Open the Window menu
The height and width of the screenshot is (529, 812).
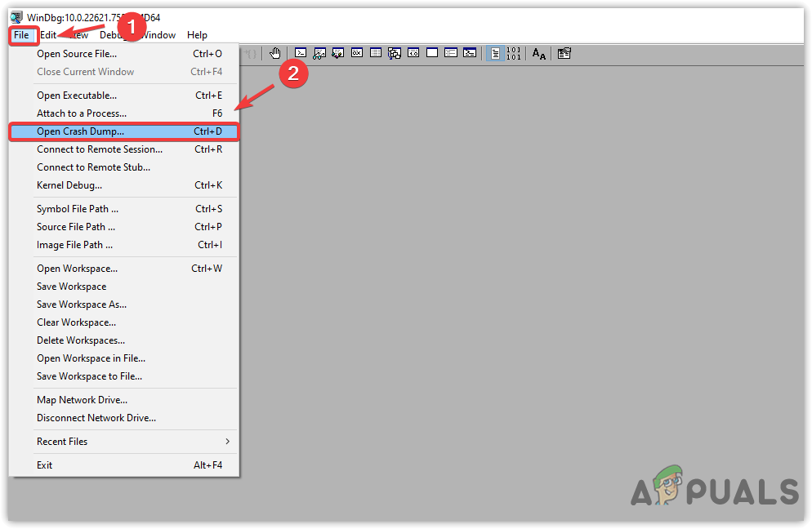click(x=158, y=35)
